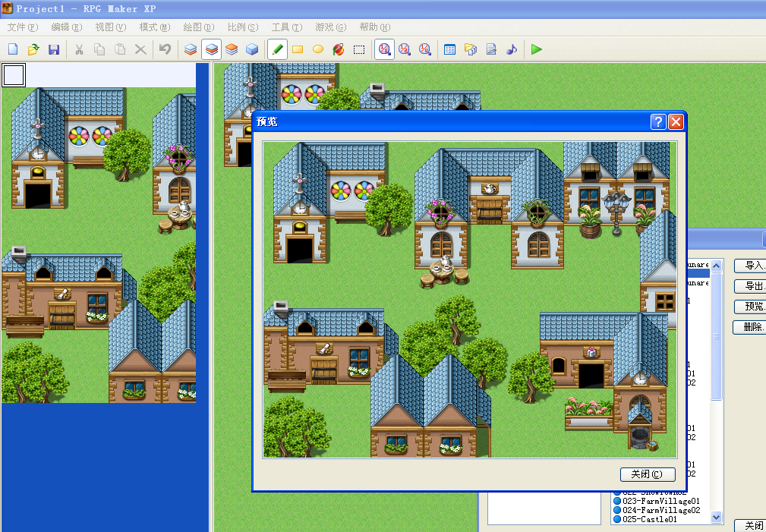Click the 预览 preview button

pyautogui.click(x=750, y=307)
